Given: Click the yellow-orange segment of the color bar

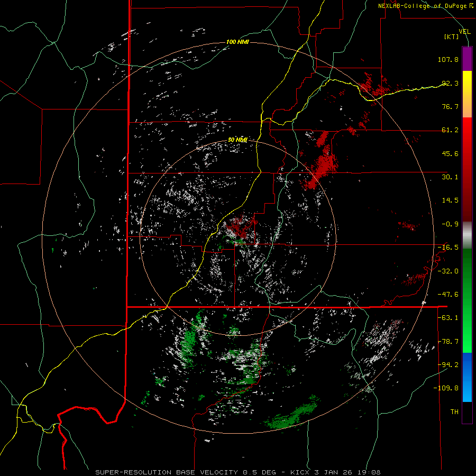Looking at the screenshot, I should click(x=467, y=94).
